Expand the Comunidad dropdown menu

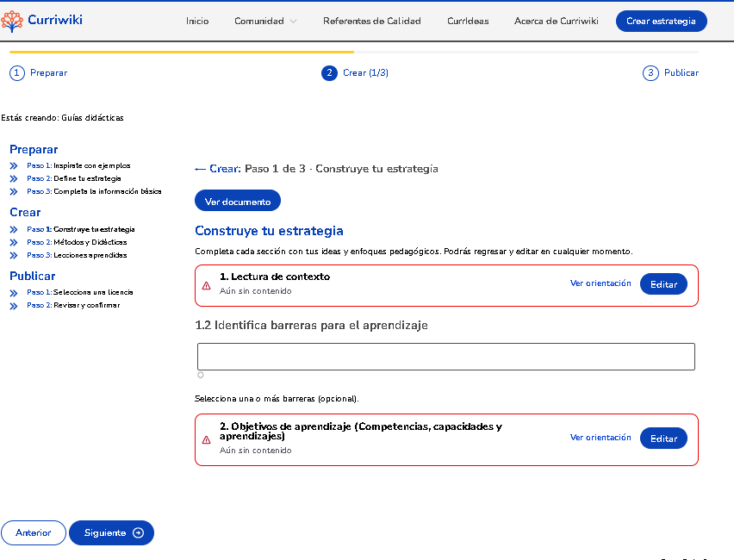[265, 22]
